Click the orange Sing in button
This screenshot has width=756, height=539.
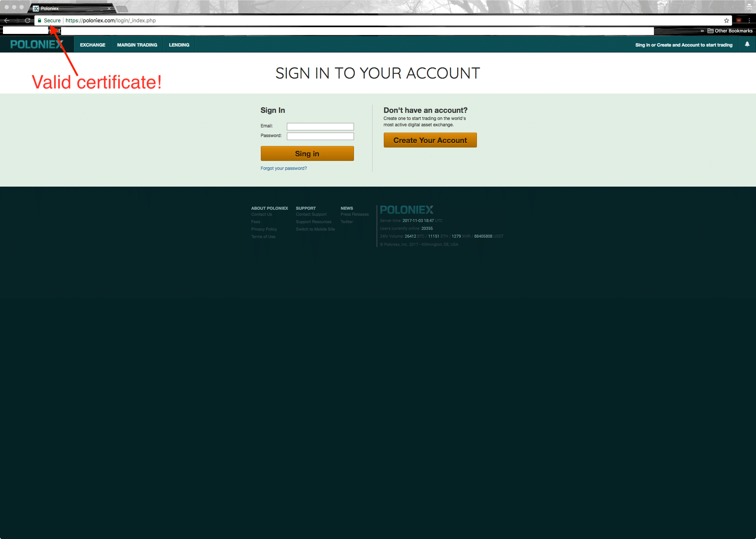[307, 153]
